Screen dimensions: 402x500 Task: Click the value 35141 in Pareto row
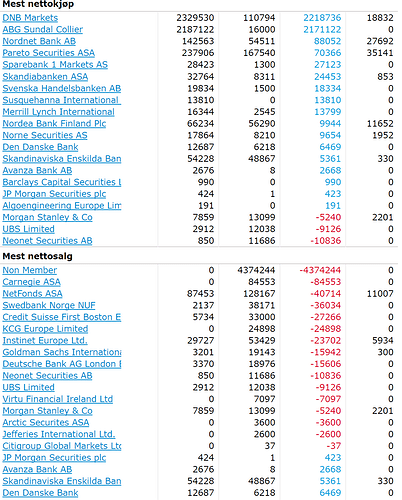pos(380,53)
